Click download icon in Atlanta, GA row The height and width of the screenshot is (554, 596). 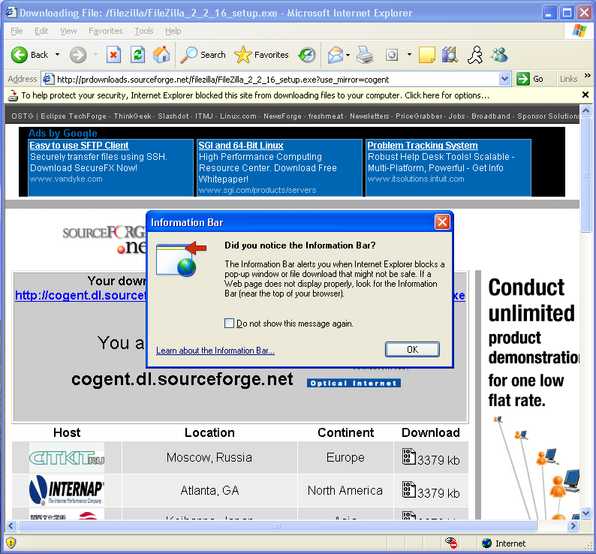(x=409, y=490)
